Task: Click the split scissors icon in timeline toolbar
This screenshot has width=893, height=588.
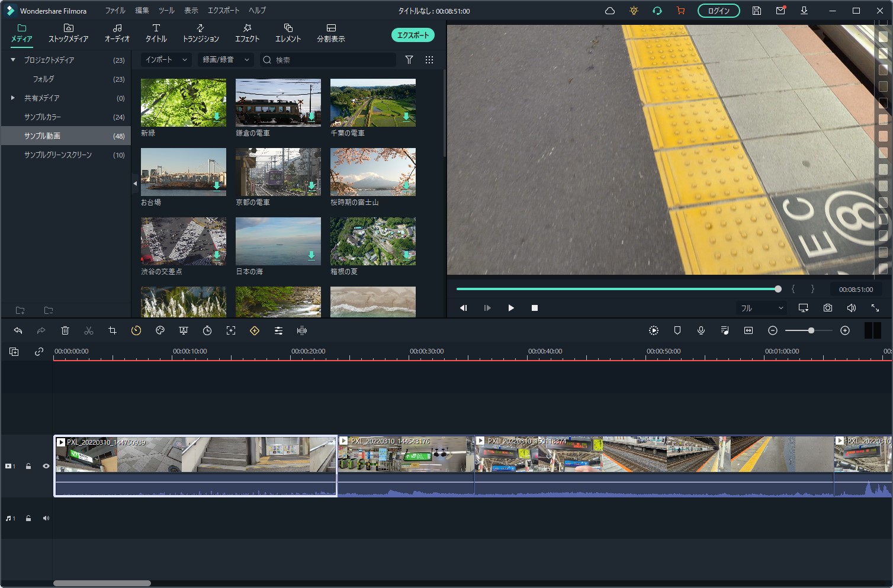Action: click(x=89, y=331)
